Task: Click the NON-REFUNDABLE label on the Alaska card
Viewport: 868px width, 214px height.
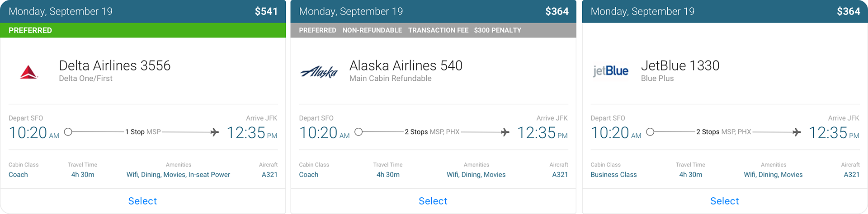Action: (372, 30)
